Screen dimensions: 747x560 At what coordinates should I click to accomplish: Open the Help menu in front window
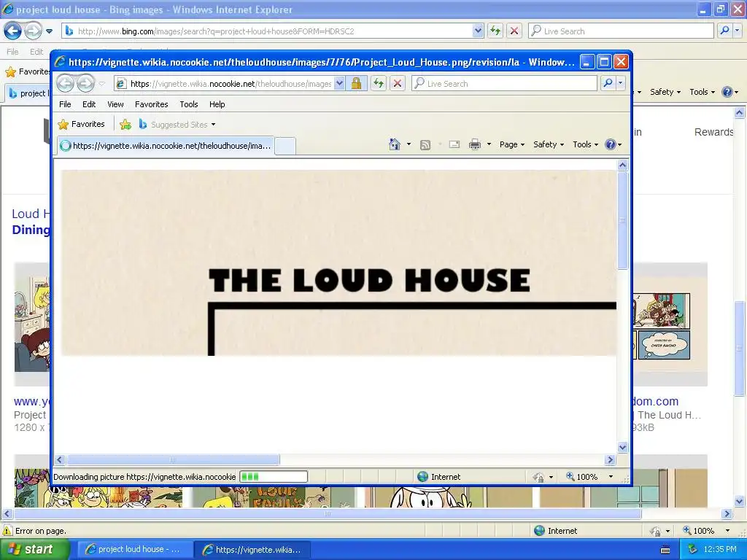tap(217, 104)
